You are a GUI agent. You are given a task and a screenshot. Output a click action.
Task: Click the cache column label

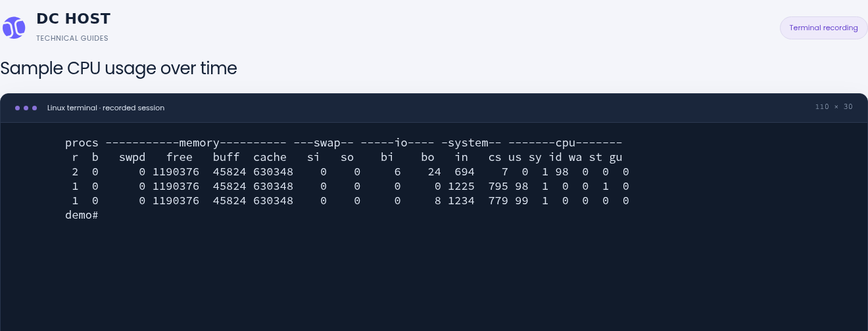(270, 157)
